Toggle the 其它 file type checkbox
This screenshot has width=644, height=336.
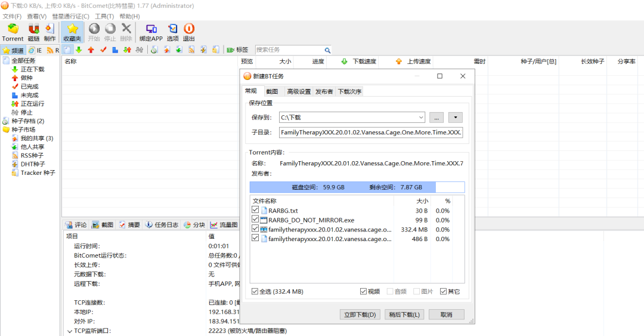point(443,291)
